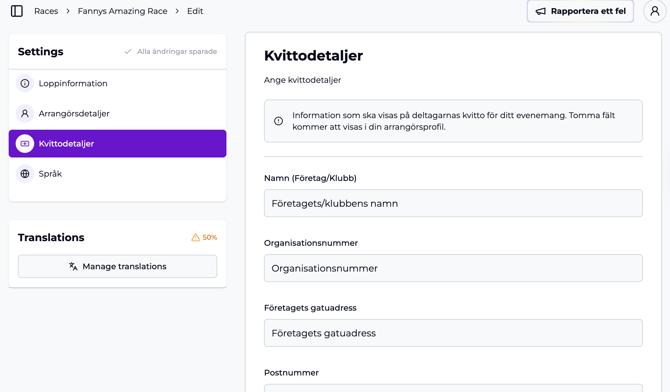This screenshot has height=392, width=670.
Task: Click the Namn (Företag/Klubb) input field
Action: pyautogui.click(x=453, y=203)
